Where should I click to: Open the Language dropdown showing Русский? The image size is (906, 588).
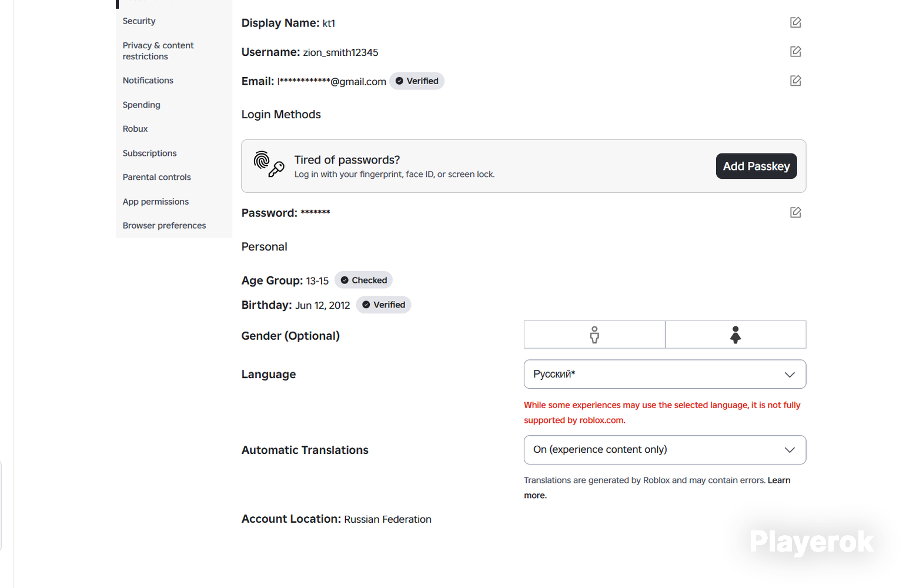pos(665,374)
